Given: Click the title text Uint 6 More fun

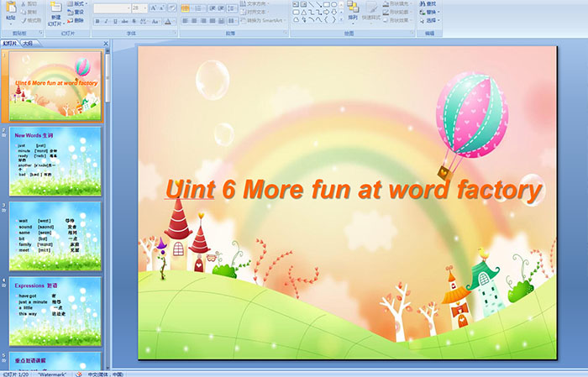Looking at the screenshot, I should tap(354, 189).
